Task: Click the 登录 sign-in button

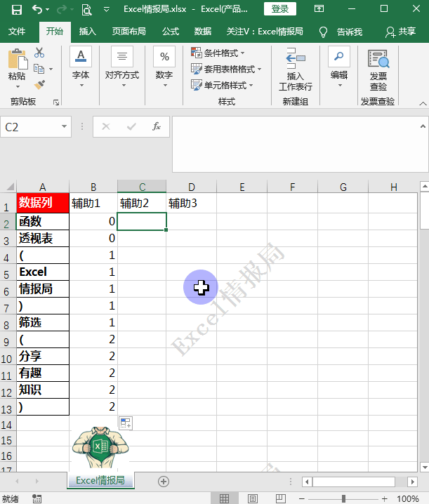Action: 279,8
